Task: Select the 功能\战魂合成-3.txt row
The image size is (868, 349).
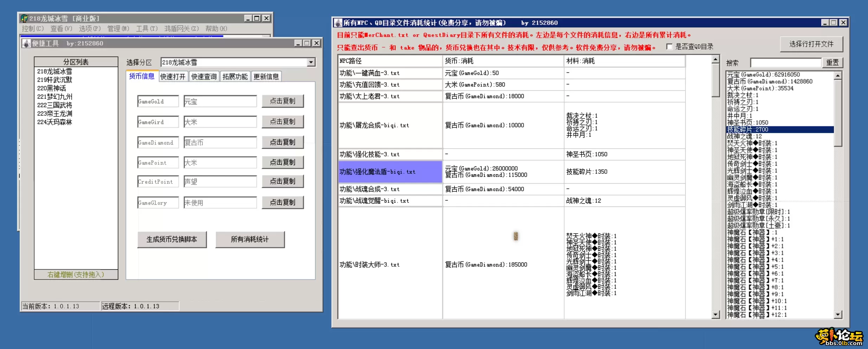Action: (512, 189)
